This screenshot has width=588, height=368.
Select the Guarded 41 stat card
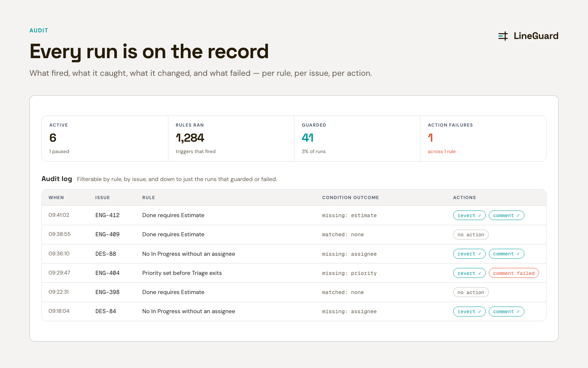(x=357, y=138)
